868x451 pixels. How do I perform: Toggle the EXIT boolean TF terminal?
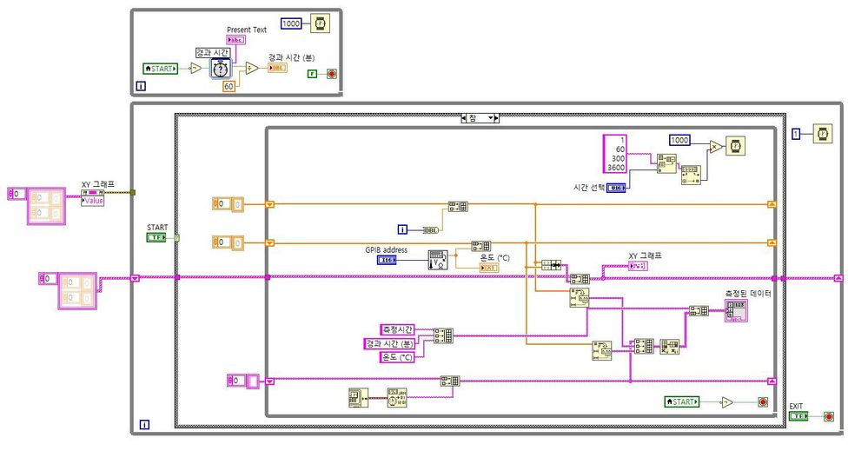tap(798, 415)
